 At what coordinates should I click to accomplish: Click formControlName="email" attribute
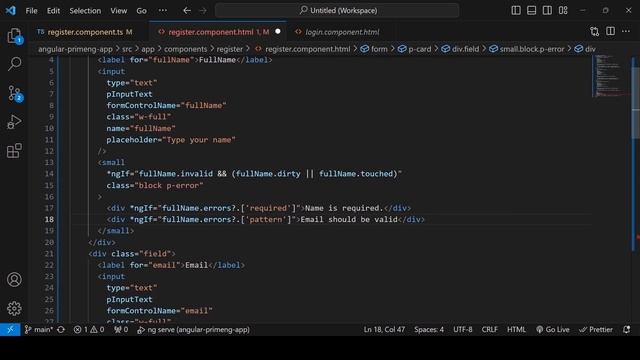coord(160,311)
